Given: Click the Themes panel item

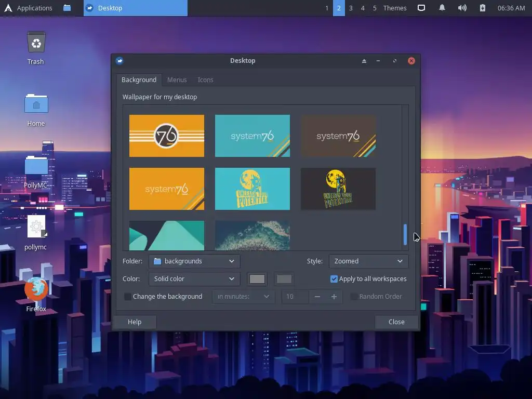Looking at the screenshot, I should [395, 8].
